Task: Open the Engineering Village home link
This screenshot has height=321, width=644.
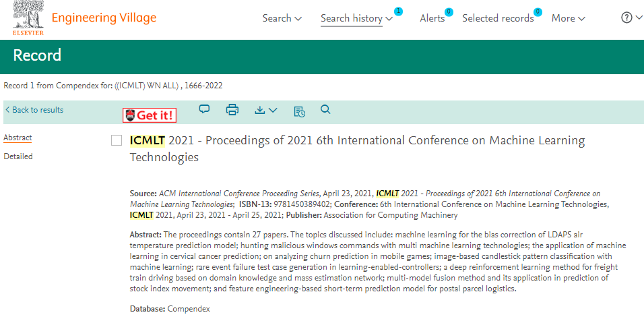Action: click(104, 18)
